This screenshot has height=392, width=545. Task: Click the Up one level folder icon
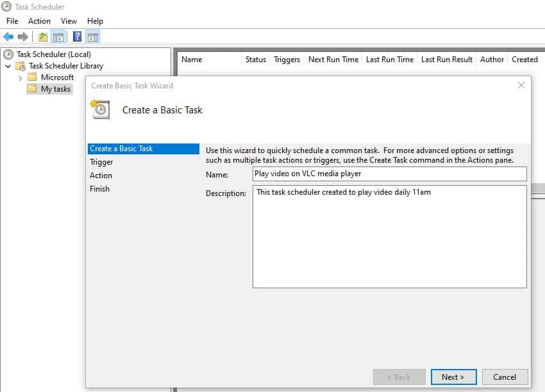42,37
